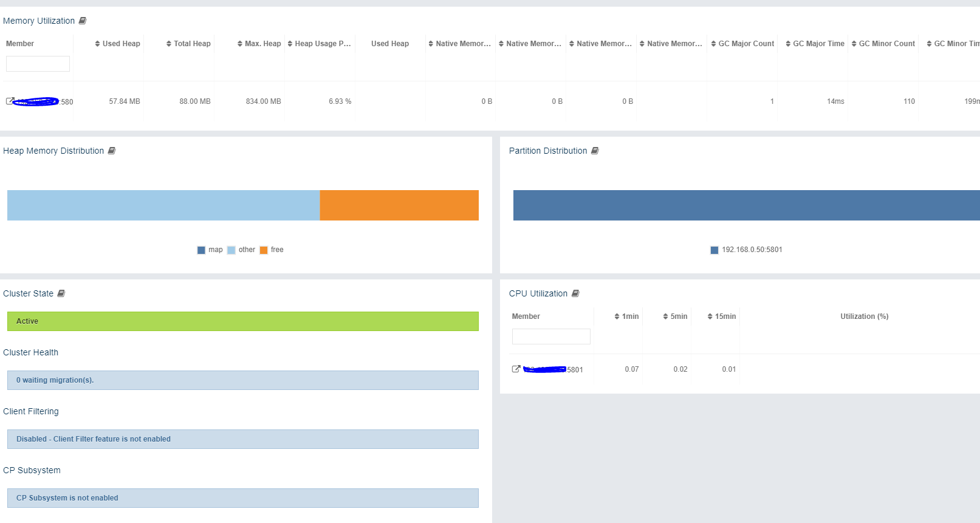Click the green Active cluster state bar
Image resolution: width=980 pixels, height=523 pixels.
(x=243, y=321)
